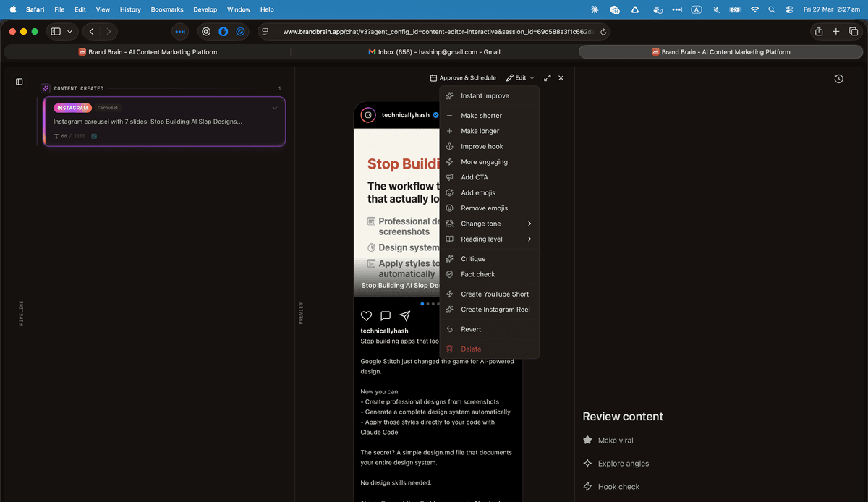Choose Add emojis menu item
The height and width of the screenshot is (502, 868).
pos(489,192)
